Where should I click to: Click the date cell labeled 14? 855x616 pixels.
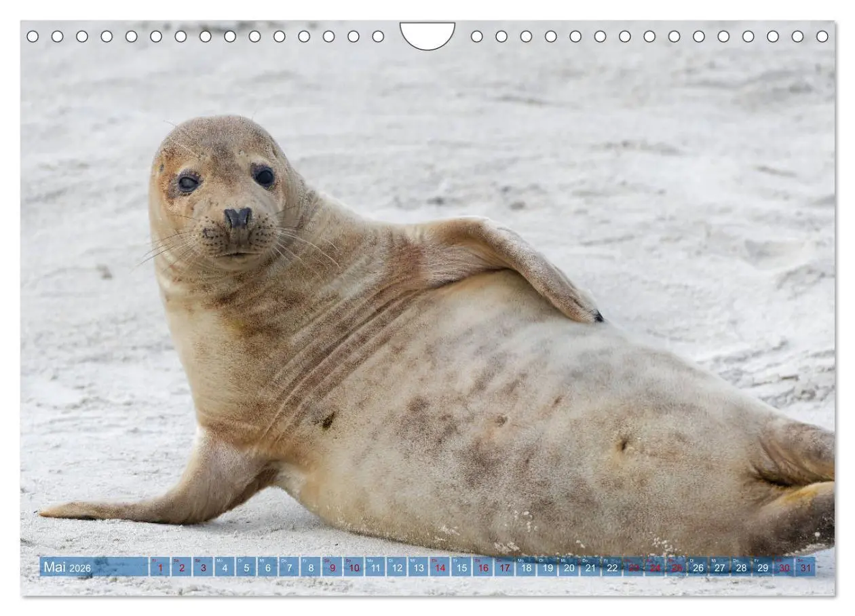440,569
